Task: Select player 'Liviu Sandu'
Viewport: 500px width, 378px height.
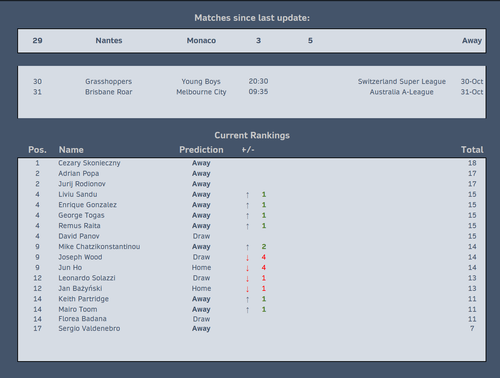Action: 78,194
